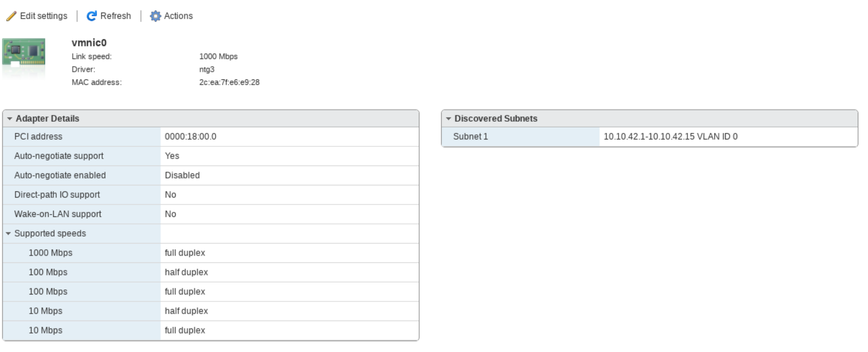Image resolution: width=868 pixels, height=352 pixels.
Task: Open the Actions menu
Action: click(x=178, y=16)
